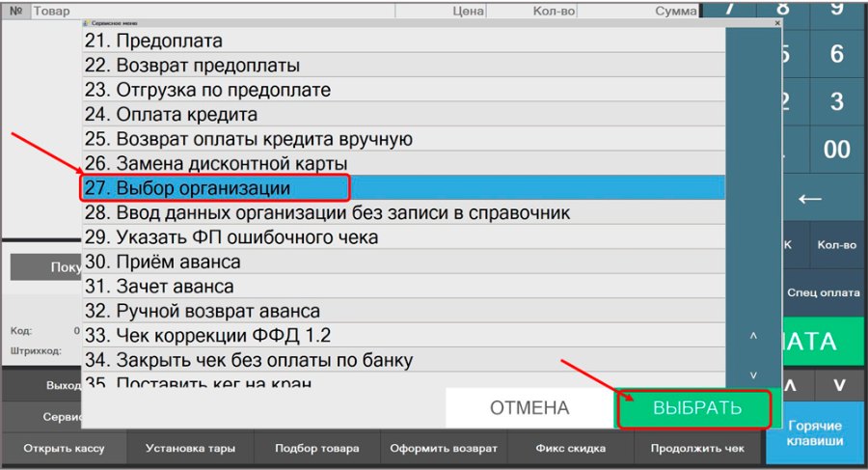Select 30. Приём аванса

click(403, 261)
